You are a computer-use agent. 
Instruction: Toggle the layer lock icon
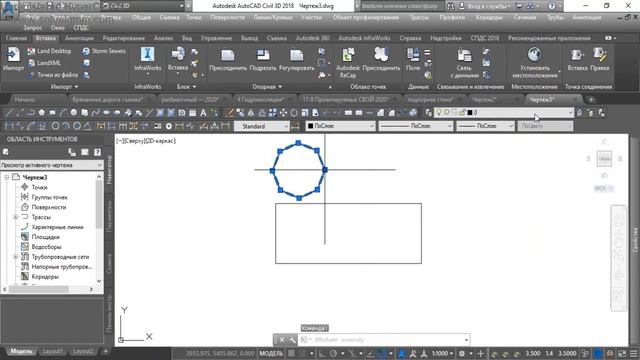click(462, 112)
